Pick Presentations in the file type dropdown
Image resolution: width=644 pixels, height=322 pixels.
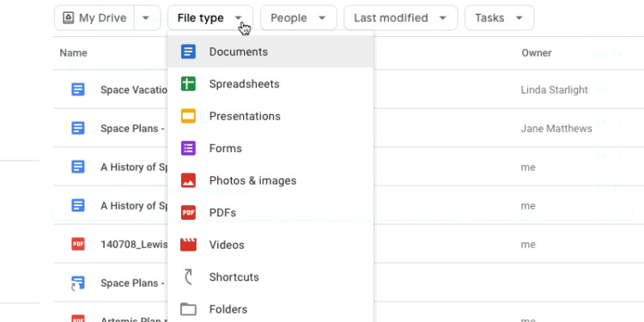pyautogui.click(x=270, y=116)
